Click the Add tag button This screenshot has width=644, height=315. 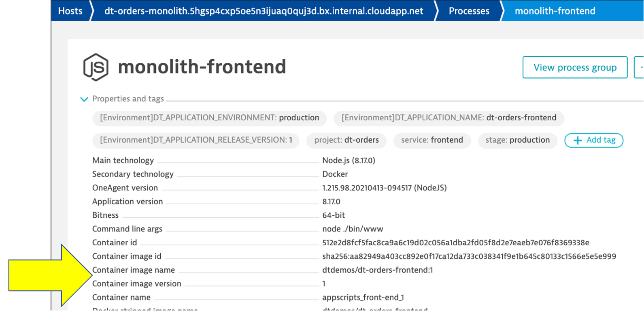click(593, 140)
